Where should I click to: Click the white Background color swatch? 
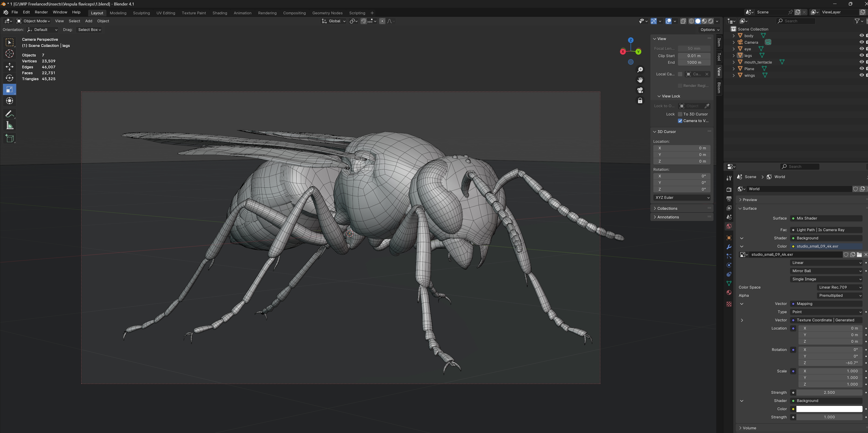point(829,409)
